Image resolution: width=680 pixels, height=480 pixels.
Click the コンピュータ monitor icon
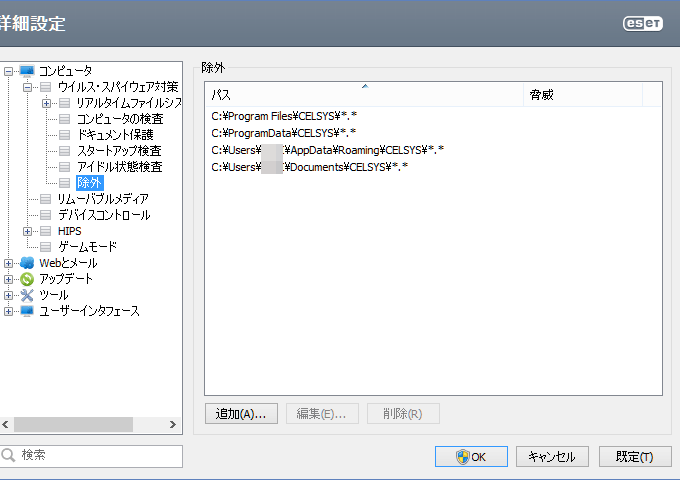[27, 71]
